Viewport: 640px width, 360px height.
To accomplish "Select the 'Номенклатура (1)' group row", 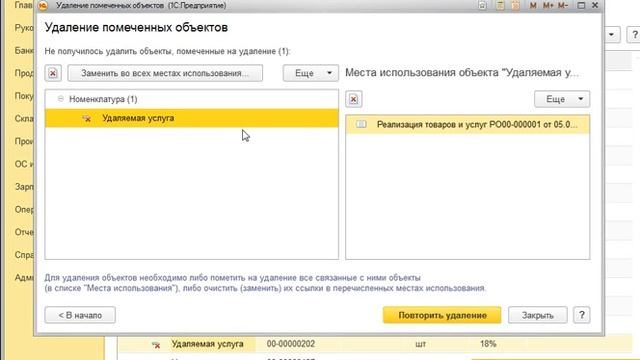I will tap(191, 99).
